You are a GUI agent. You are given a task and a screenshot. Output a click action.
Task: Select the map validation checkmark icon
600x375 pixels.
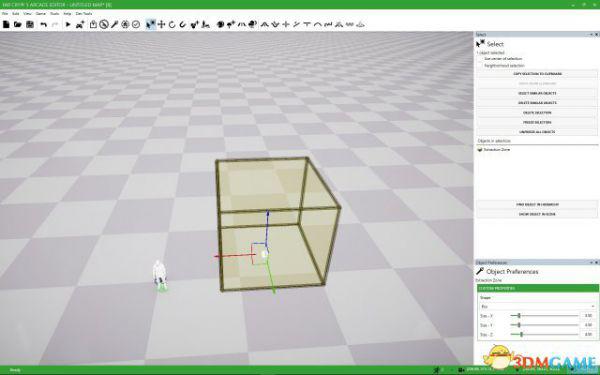pyautogui.click(x=136, y=24)
